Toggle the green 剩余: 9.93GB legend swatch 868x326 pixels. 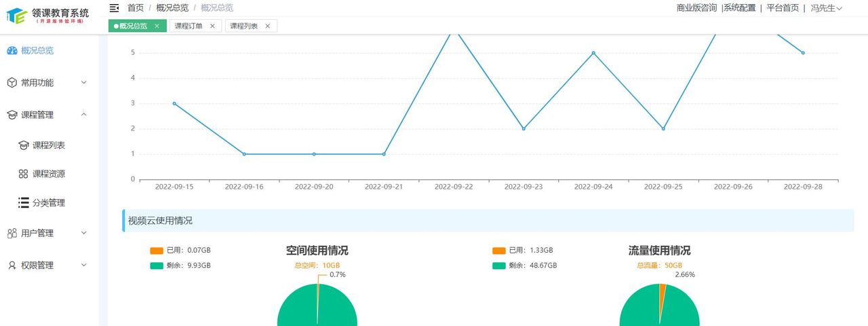pos(157,266)
